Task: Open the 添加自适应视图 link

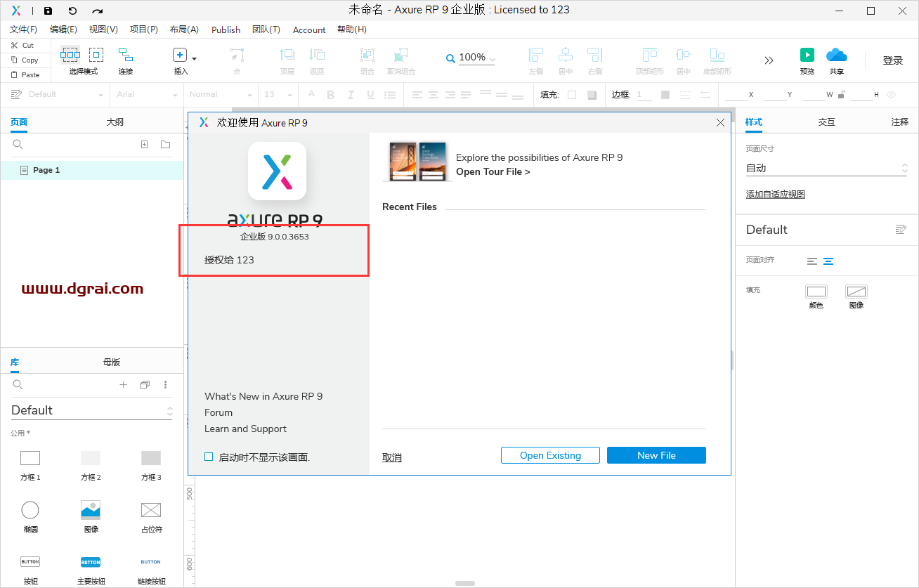Action: pos(775,194)
